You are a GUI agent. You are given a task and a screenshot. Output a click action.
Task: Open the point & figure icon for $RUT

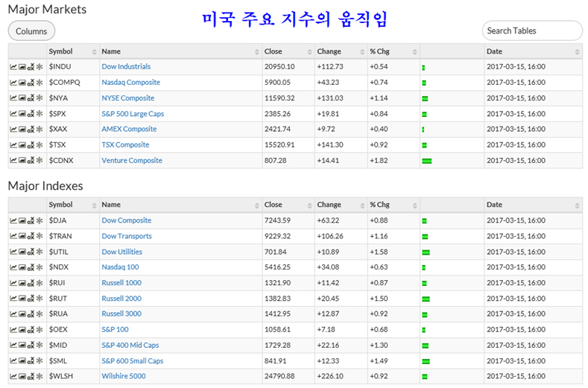tap(31, 299)
